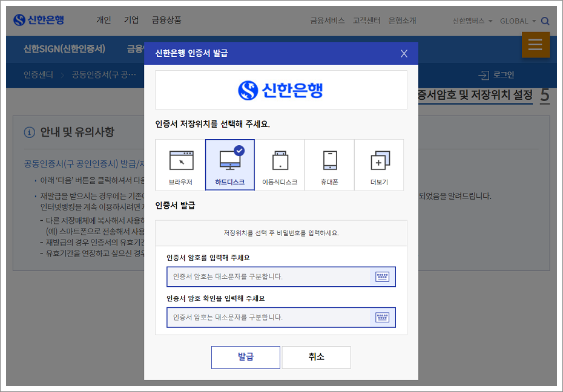Open the 고객센터 menu
This screenshot has height=392, width=563.
[367, 21]
